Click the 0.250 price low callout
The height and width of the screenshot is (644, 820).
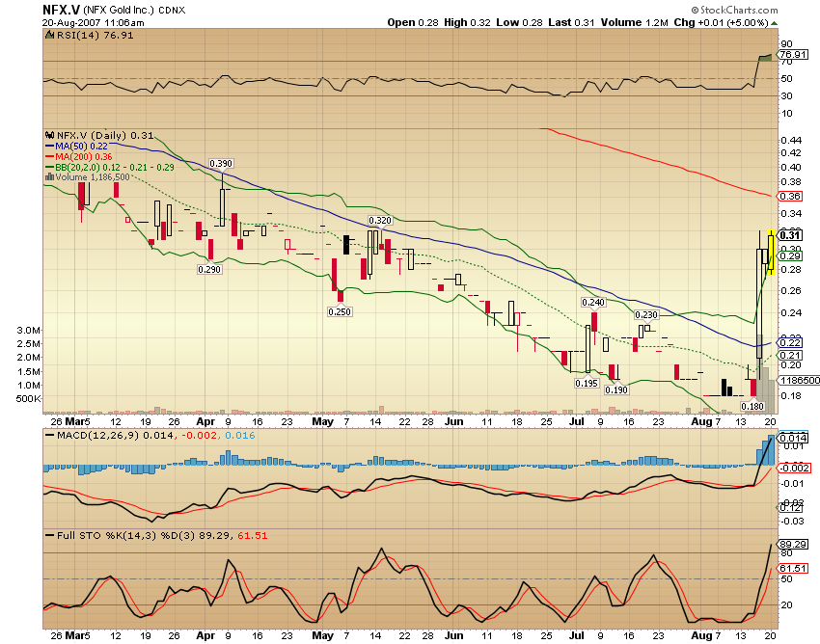[x=340, y=311]
